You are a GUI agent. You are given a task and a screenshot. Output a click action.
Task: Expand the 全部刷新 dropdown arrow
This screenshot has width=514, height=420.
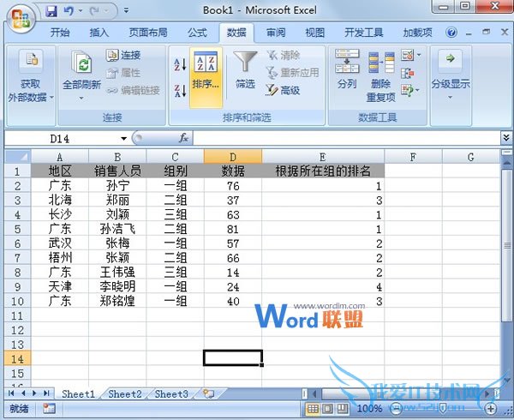click(81, 98)
